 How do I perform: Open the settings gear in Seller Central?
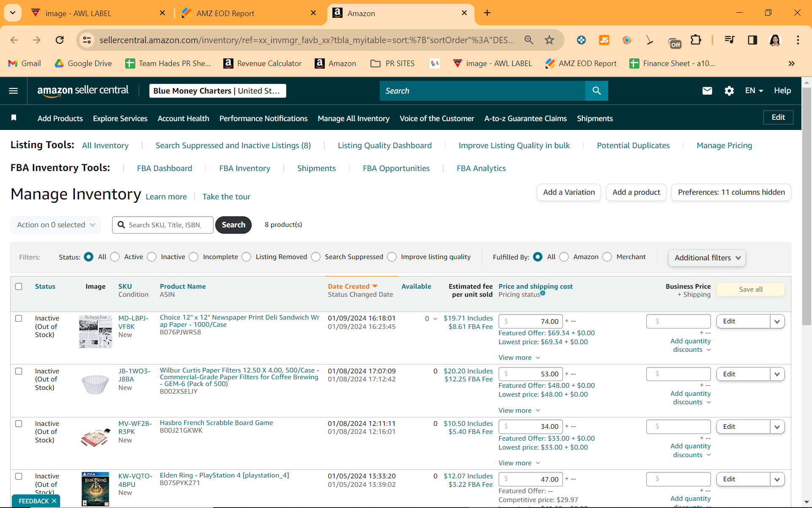tap(729, 91)
